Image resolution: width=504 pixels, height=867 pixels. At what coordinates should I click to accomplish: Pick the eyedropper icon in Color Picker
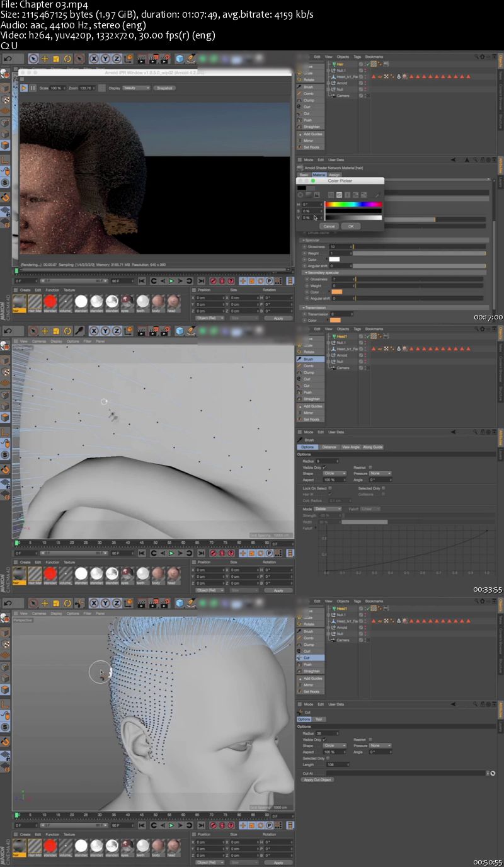pyautogui.click(x=377, y=195)
